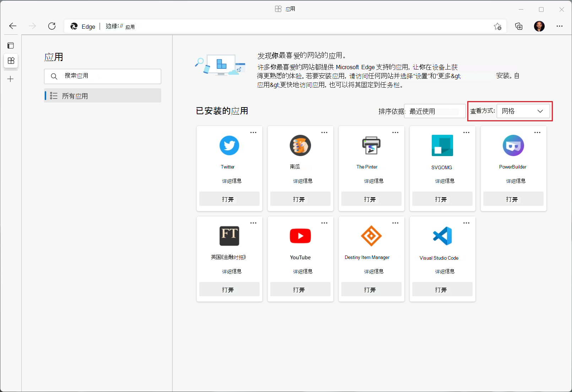The width and height of the screenshot is (572, 392).
Task: Click the SVGOMG app icon
Action: pos(442,145)
